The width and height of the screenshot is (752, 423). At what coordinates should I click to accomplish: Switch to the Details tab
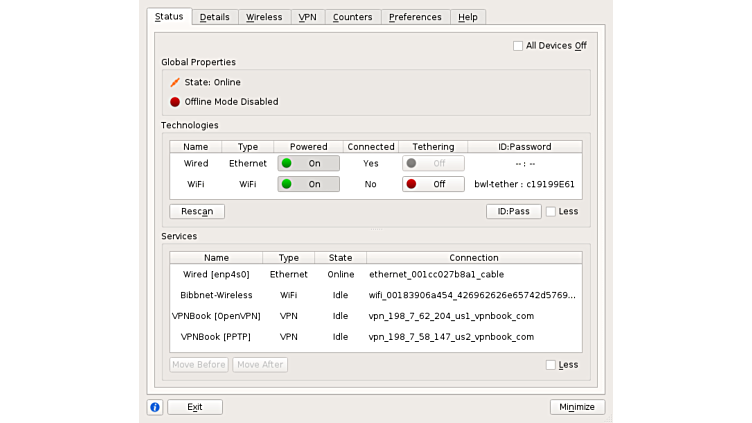[214, 17]
